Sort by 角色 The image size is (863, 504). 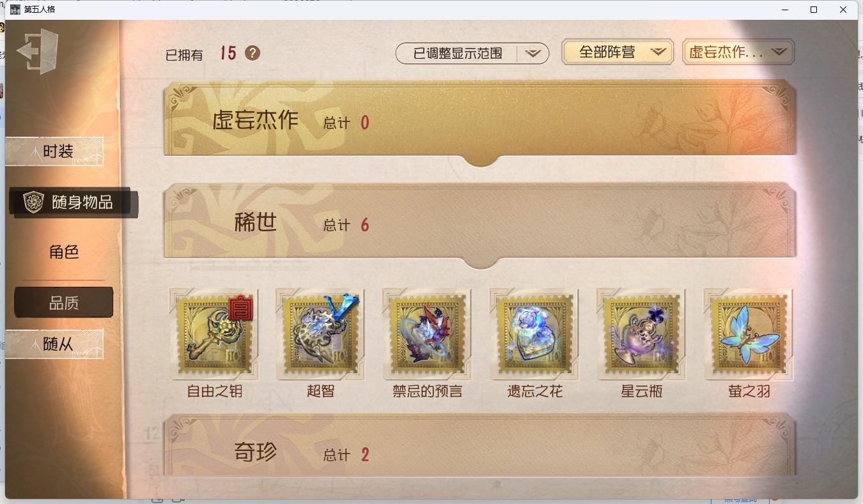click(x=64, y=252)
